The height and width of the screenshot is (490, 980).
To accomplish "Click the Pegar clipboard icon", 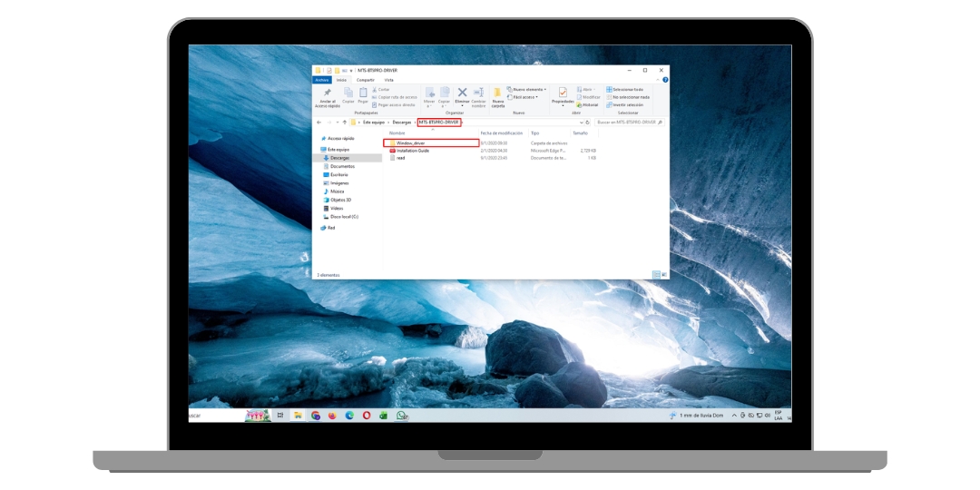I will click(x=363, y=93).
